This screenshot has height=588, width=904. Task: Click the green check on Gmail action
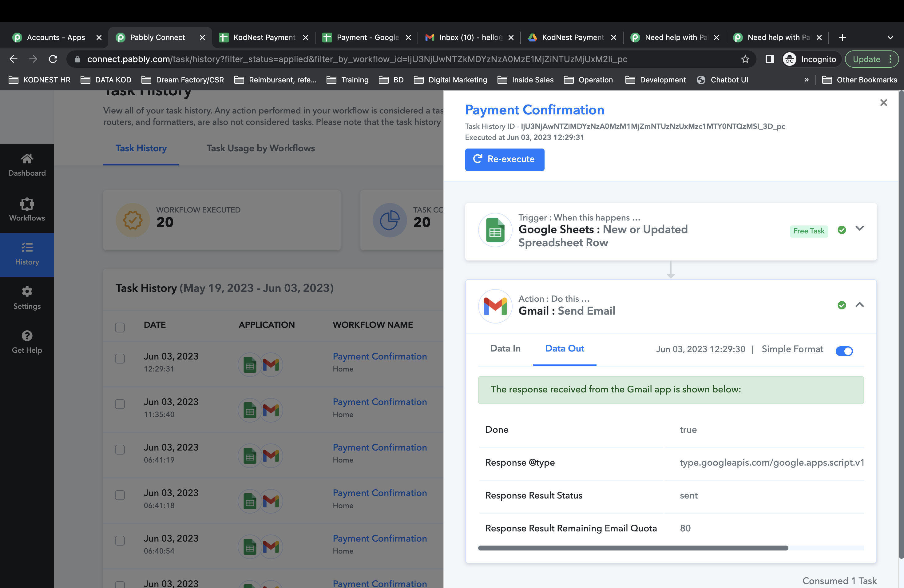842,305
